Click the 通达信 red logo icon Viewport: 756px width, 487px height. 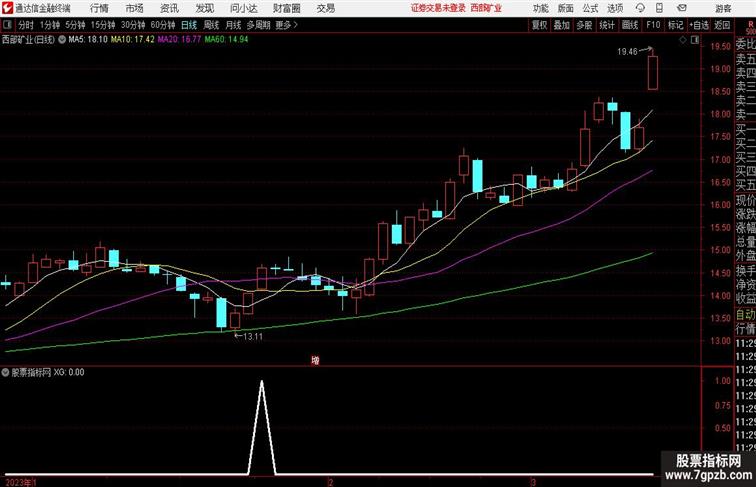click(x=7, y=8)
